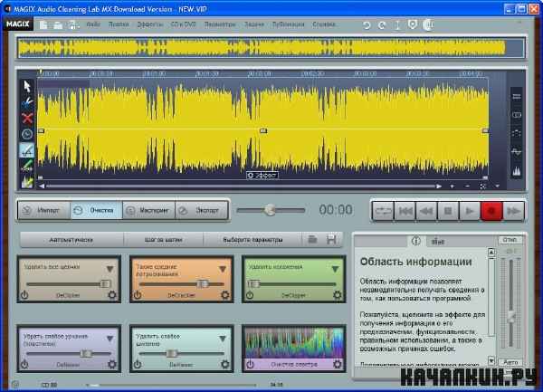Click the waveform curve icon on right panel
This screenshot has height=392, width=543.
pos(517,151)
